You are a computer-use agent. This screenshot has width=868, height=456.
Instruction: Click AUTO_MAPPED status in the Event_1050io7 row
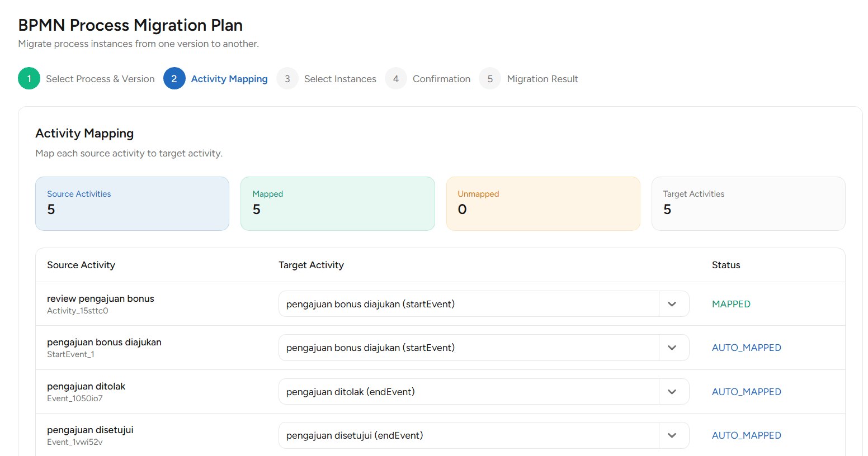[x=747, y=392]
